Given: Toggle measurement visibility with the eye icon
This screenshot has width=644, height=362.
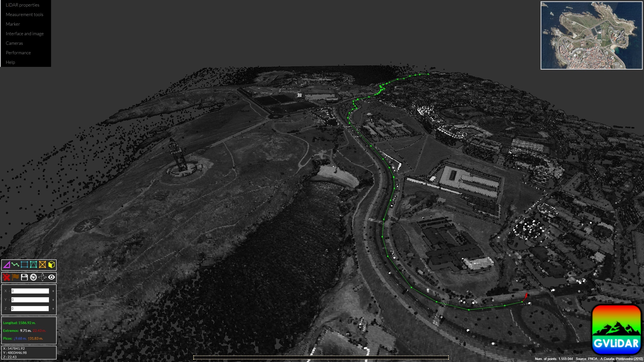Looking at the screenshot, I should [x=52, y=277].
